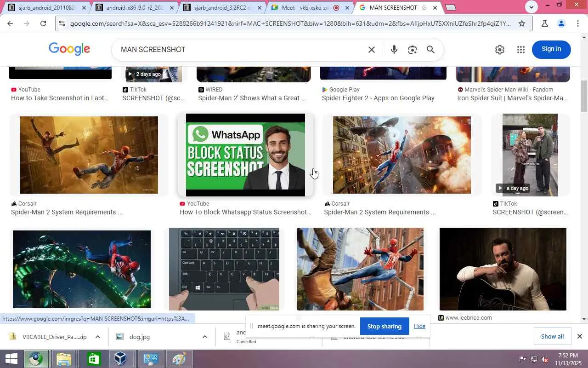Image resolution: width=588 pixels, height=368 pixels.
Task: Open the green Lizard fight Spider-Man thumbnail
Action: (x=82, y=269)
